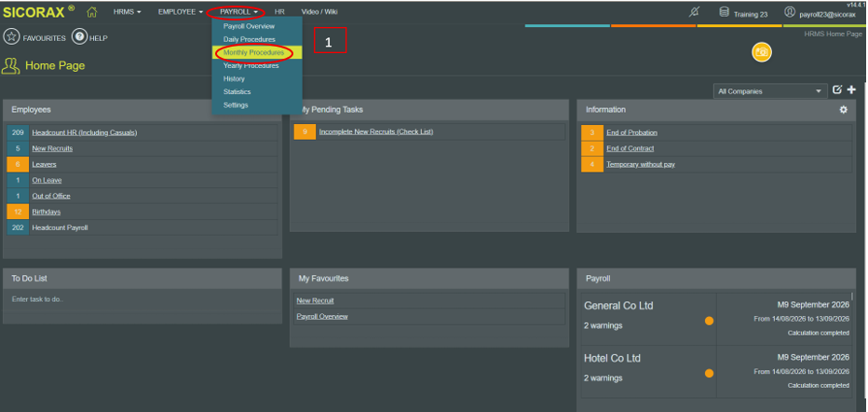Select Payroll Overview from Payroll menu
The image size is (868, 412).
click(x=249, y=26)
